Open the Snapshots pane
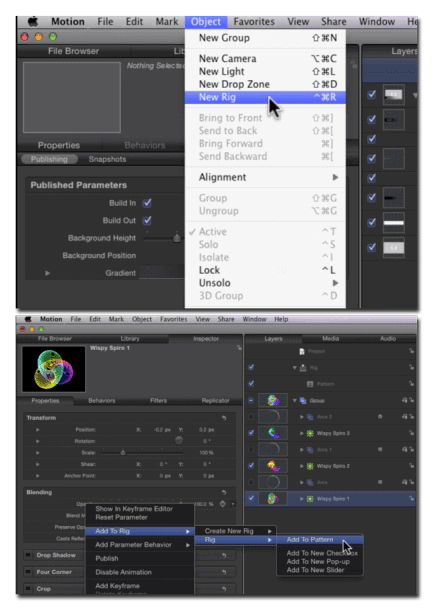433x610 pixels. click(107, 159)
